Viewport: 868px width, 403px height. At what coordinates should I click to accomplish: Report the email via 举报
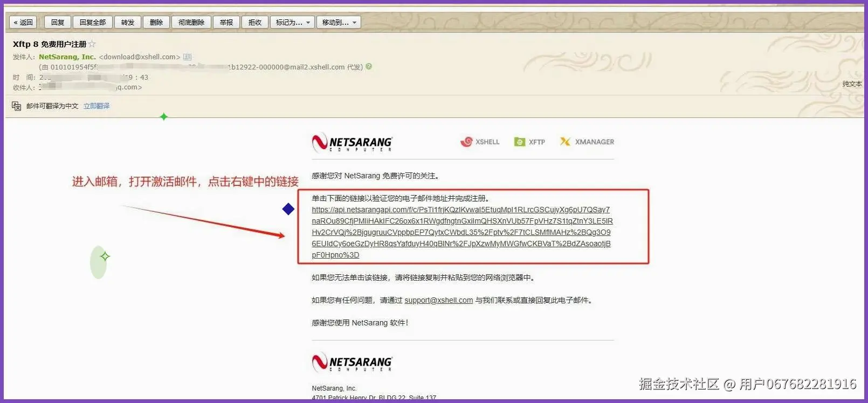click(226, 22)
